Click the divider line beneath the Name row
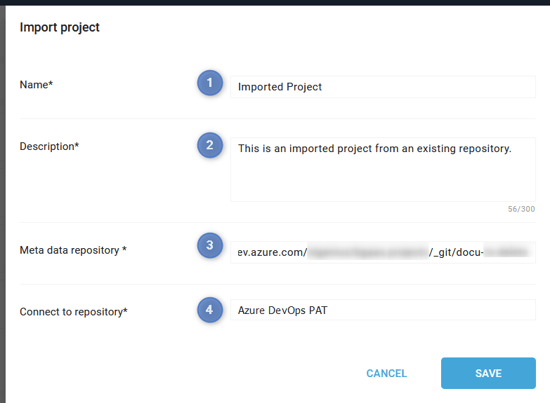This screenshot has height=403, width=550. [277, 119]
